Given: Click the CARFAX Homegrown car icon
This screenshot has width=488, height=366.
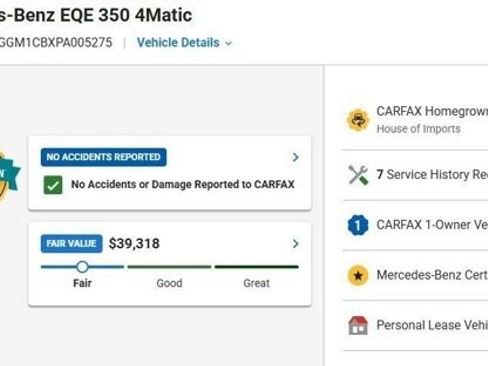Looking at the screenshot, I should [358, 120].
